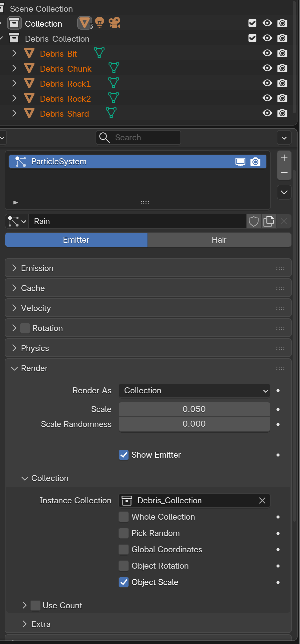300x644 pixels.
Task: Open particle system specials dropdown below minus button
Action: pyautogui.click(x=284, y=192)
